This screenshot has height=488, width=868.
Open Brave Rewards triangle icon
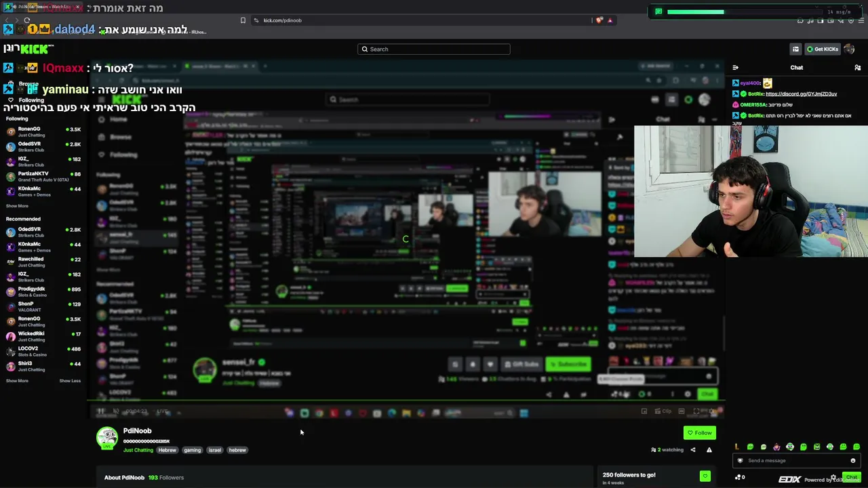pyautogui.click(x=610, y=20)
